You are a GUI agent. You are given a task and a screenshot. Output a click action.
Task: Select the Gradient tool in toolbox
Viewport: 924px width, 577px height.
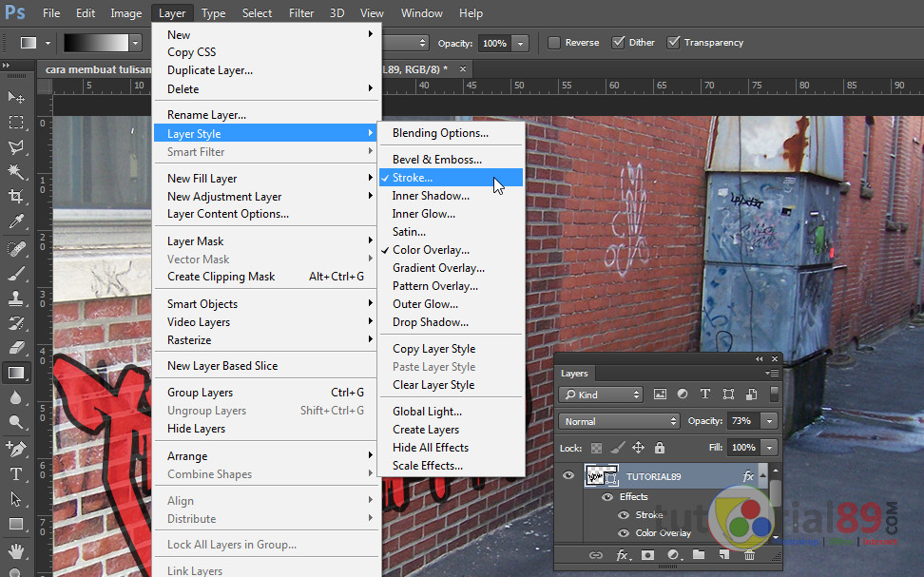tap(16, 373)
